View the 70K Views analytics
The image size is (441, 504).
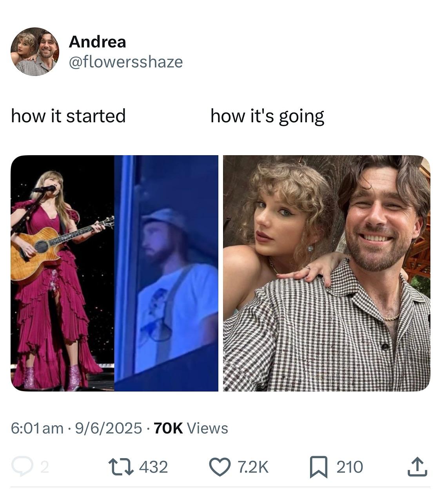coord(191,428)
